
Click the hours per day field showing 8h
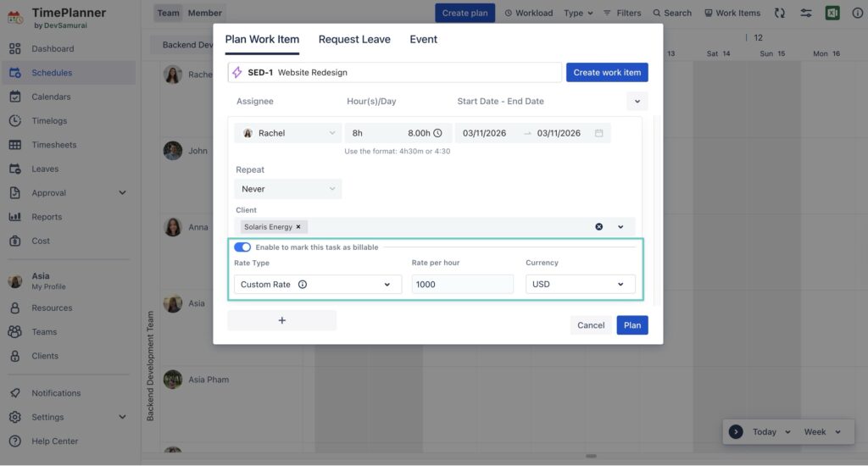(398, 133)
